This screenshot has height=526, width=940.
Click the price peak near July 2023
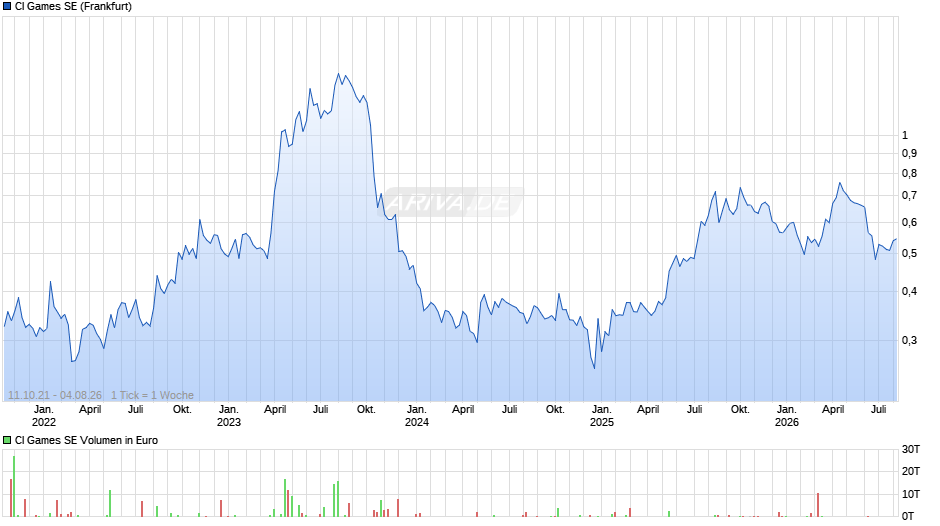(338, 74)
